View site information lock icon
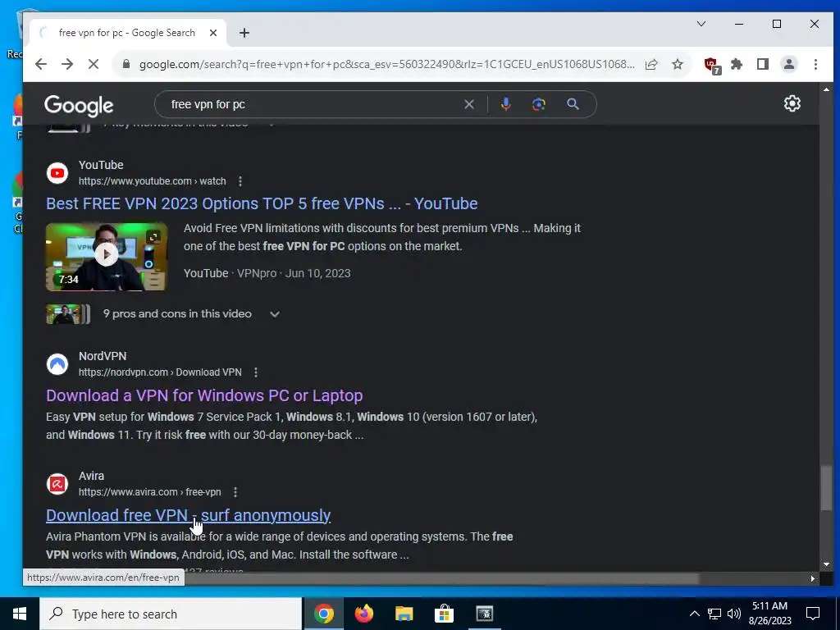This screenshot has height=630, width=840. (126, 64)
